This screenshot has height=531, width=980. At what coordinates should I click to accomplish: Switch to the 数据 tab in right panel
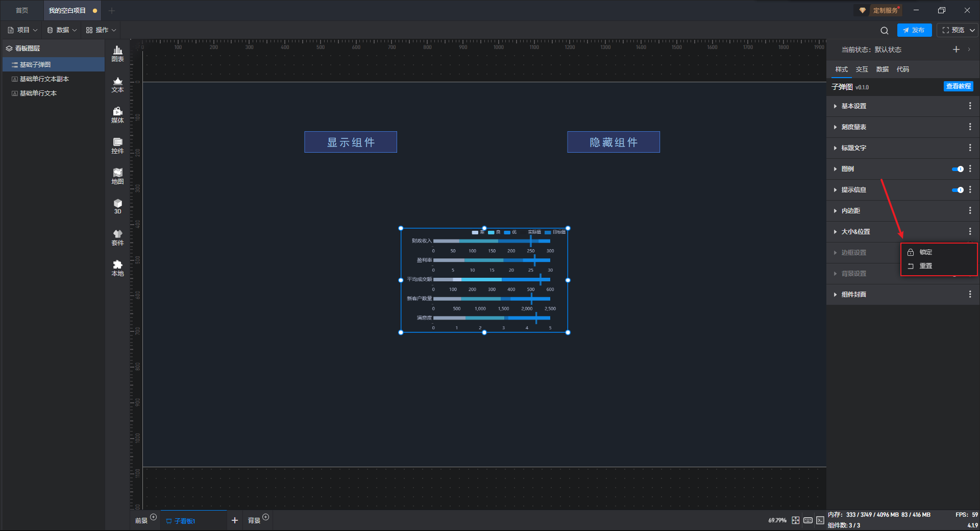click(882, 69)
